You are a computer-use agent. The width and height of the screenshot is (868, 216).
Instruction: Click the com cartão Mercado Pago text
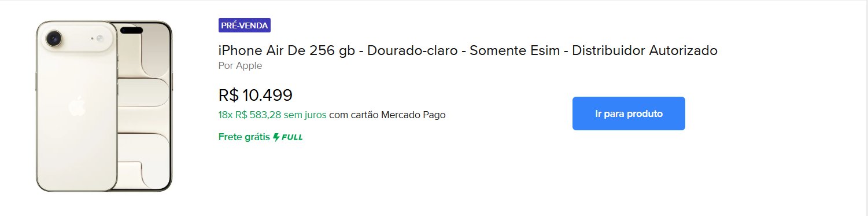(387, 115)
